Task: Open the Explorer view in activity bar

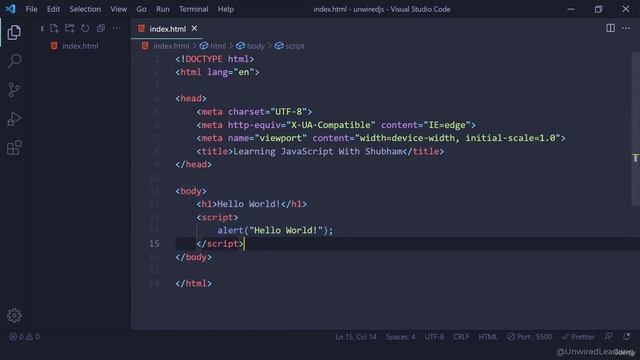Action: click(14, 32)
